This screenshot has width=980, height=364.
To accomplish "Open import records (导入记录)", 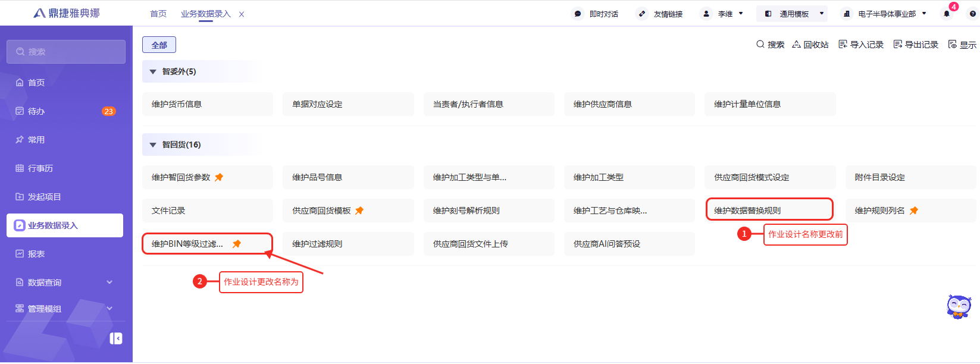I will click(x=860, y=45).
